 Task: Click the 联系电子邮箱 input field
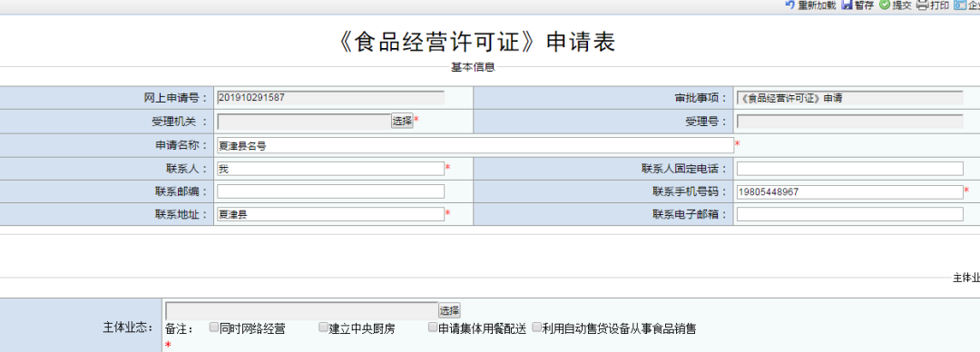(850, 214)
